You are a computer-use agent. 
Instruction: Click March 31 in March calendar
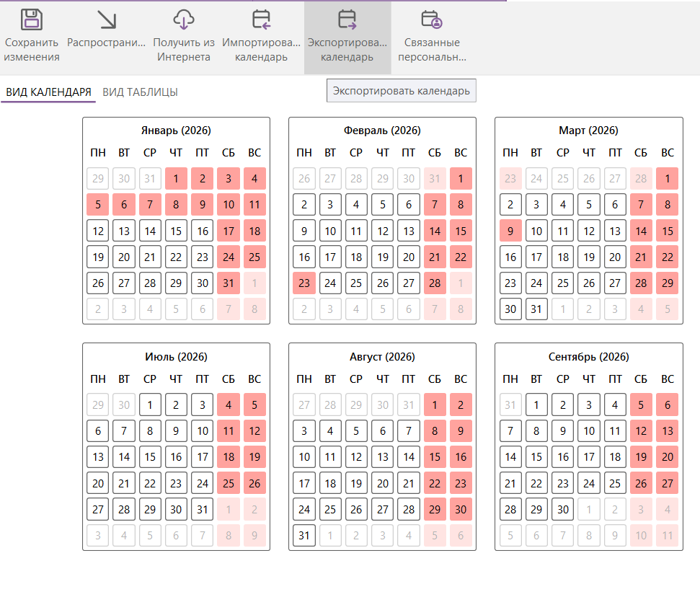pos(536,309)
